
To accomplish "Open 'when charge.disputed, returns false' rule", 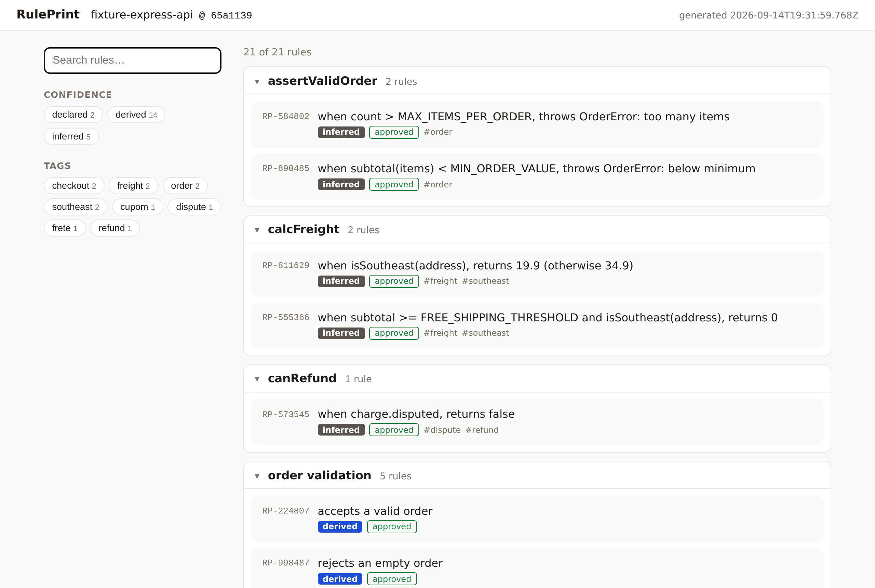I will tap(416, 414).
